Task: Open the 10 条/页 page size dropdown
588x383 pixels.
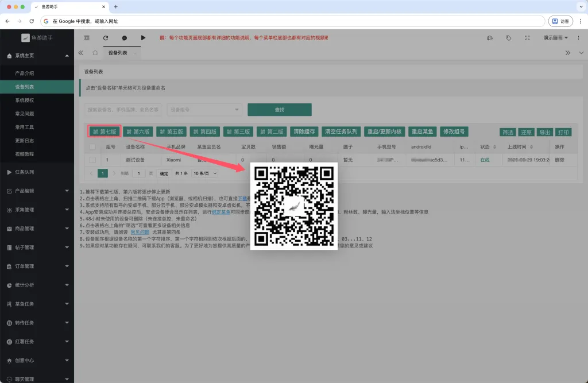Action: [204, 173]
